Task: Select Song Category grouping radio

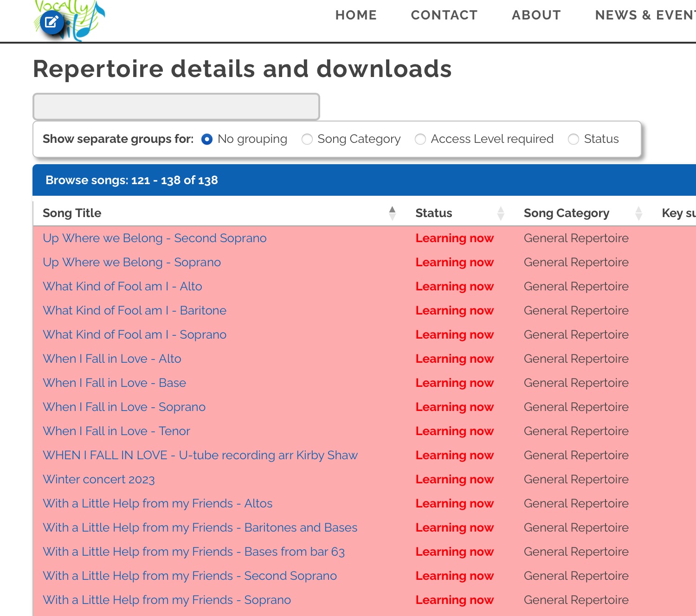Action: click(307, 139)
